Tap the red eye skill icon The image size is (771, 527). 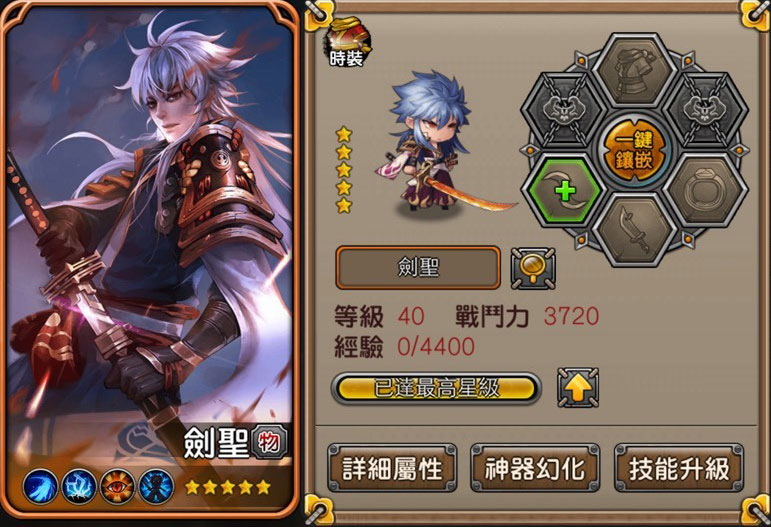point(118,487)
